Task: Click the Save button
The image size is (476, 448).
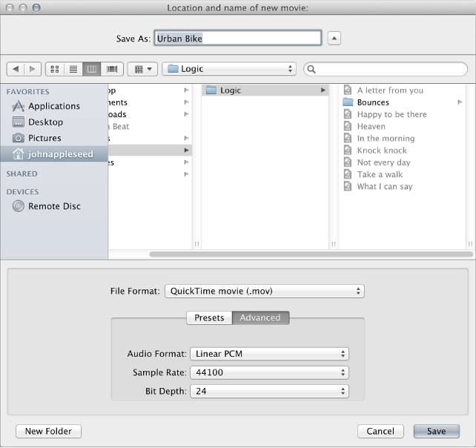Action: coord(437,431)
